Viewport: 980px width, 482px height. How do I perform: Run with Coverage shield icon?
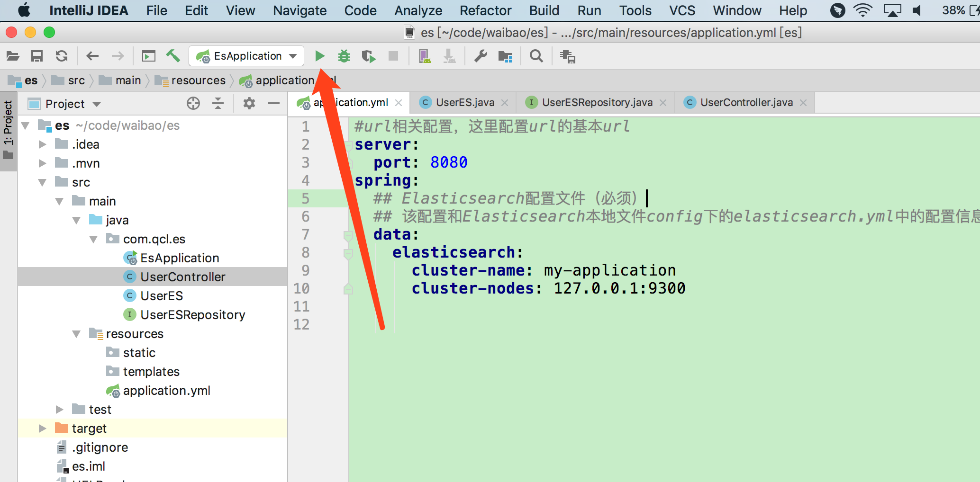(x=368, y=56)
